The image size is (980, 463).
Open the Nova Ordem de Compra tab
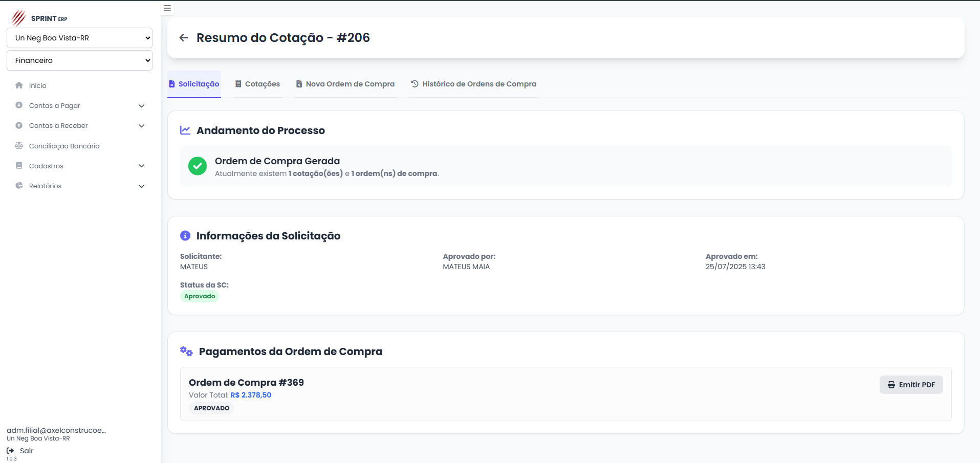tap(345, 84)
